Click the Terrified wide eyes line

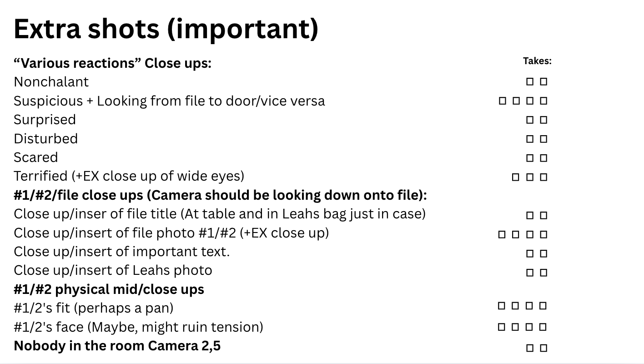(x=129, y=176)
